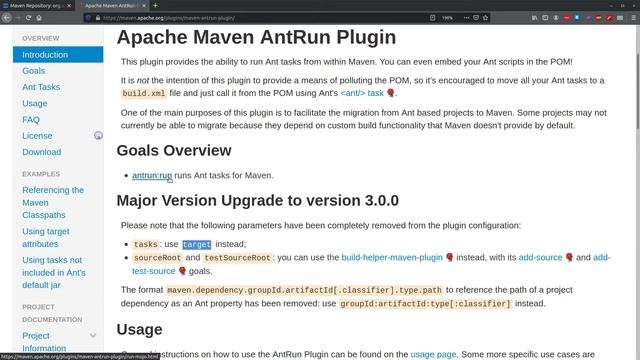Viewport: 640px width, 360px height.
Task: Show the sidebars panel
Action: pyautogui.click(x=545, y=18)
